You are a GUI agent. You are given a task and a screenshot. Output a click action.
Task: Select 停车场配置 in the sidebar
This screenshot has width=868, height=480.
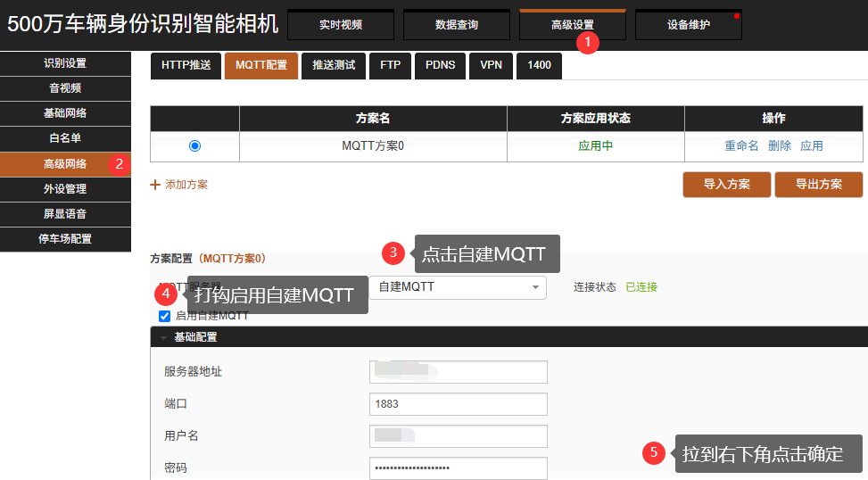click(x=65, y=238)
